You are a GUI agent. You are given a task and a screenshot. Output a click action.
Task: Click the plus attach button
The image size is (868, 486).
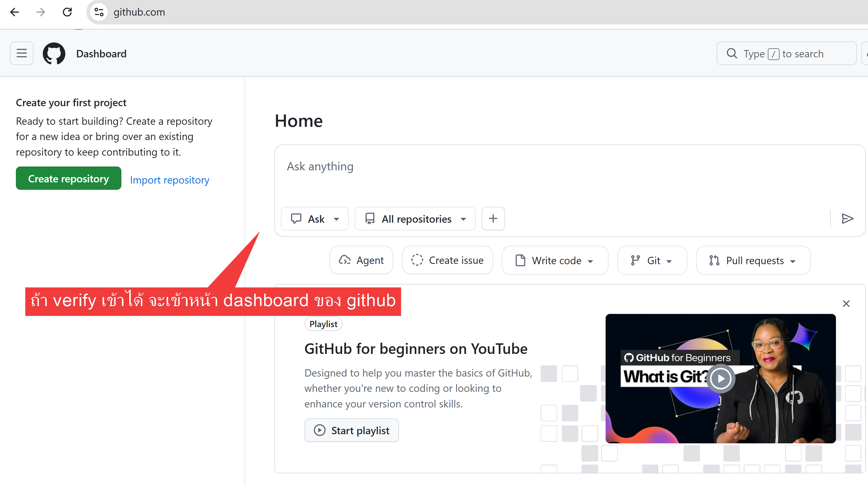pos(493,219)
